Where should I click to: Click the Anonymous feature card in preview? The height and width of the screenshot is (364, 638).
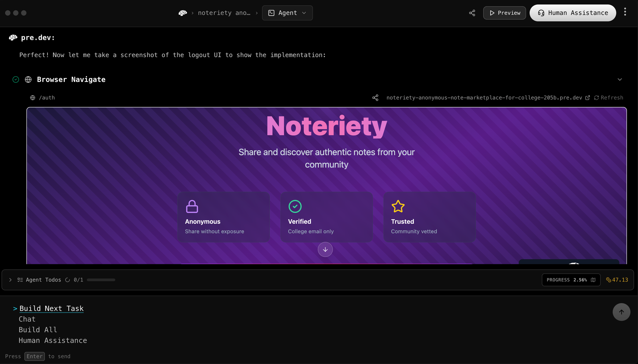pyautogui.click(x=223, y=217)
